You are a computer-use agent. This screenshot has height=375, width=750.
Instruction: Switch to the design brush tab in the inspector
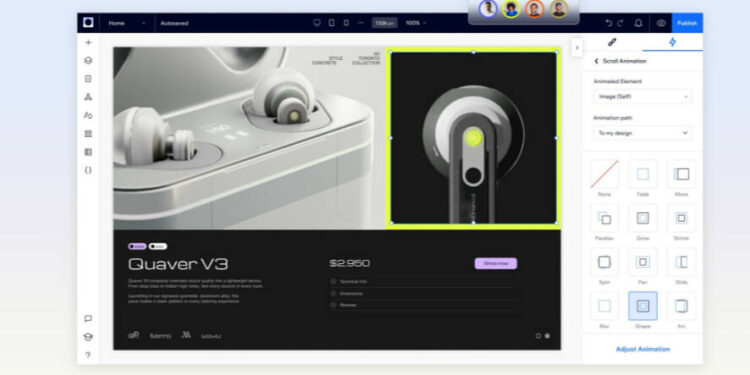[612, 42]
